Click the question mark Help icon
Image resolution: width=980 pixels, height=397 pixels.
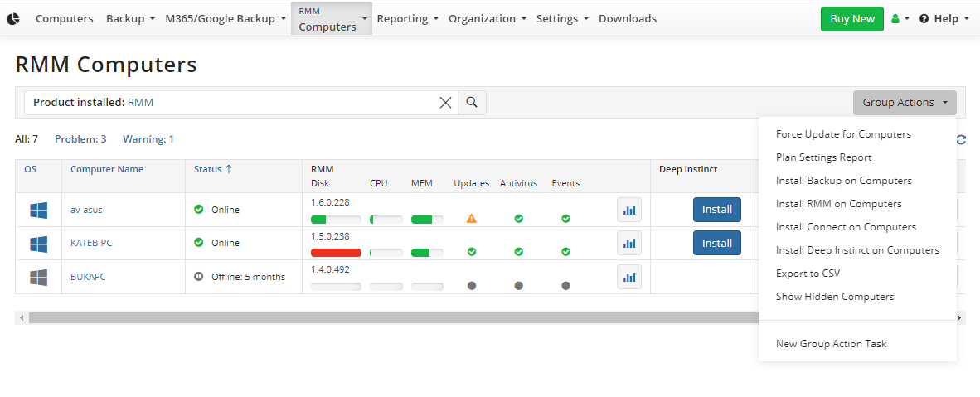[x=924, y=19]
